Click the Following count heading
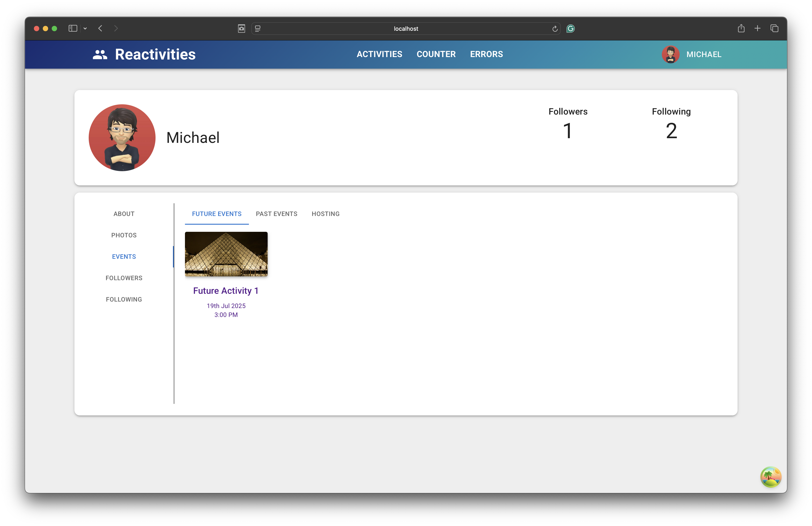The width and height of the screenshot is (812, 526). (x=671, y=112)
